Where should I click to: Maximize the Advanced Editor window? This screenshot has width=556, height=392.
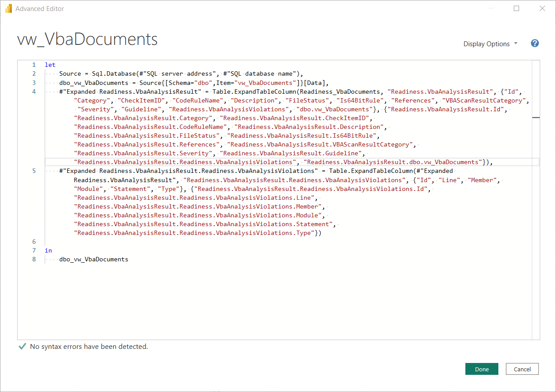pyautogui.click(x=516, y=8)
